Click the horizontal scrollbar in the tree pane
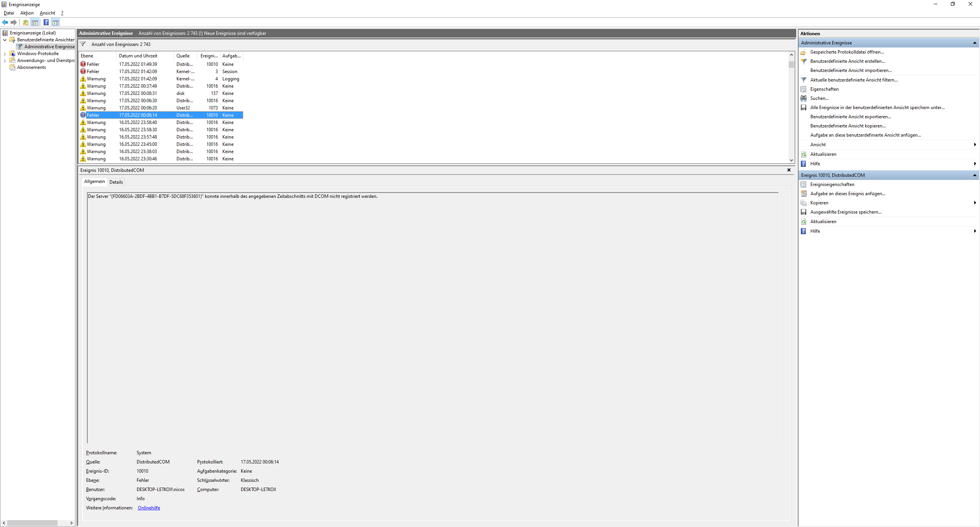Viewport: 980px width, 527px height. coord(33,523)
